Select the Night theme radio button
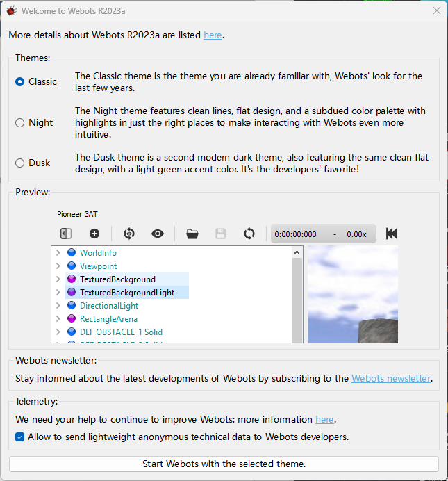The height and width of the screenshot is (481, 448). tap(20, 123)
